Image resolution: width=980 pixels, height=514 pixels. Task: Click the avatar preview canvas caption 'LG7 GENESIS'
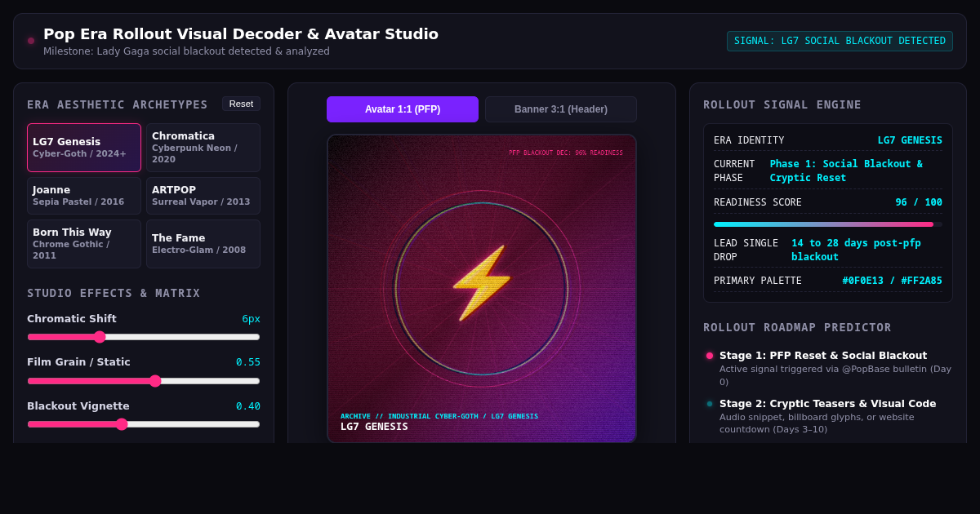click(374, 427)
